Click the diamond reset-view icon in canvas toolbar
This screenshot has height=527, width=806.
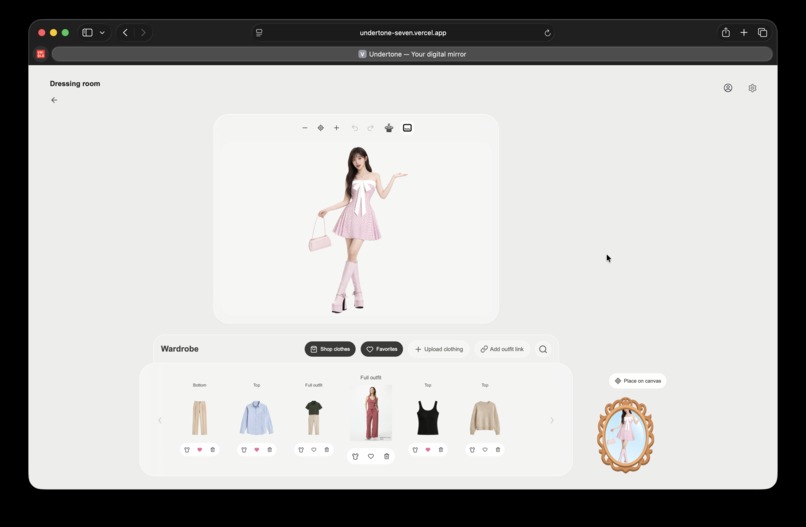(321, 128)
